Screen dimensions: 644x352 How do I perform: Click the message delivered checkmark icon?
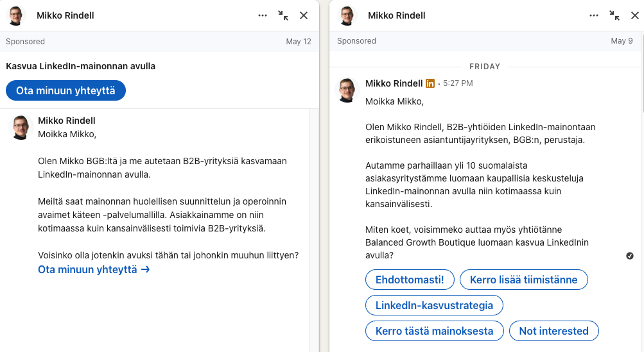(x=630, y=256)
